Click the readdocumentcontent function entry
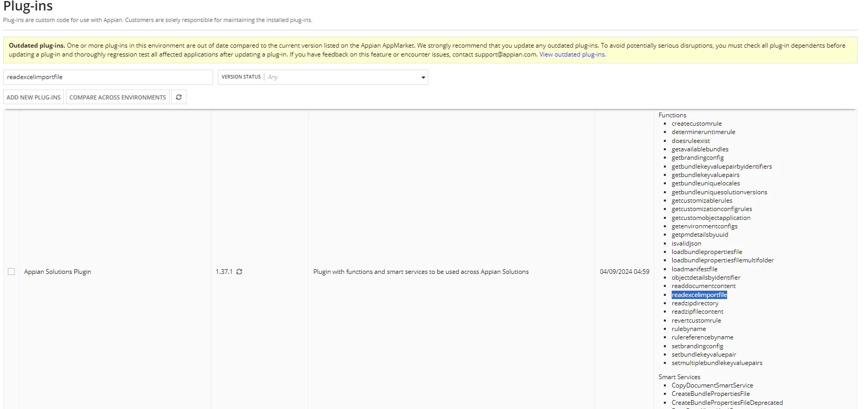The height and width of the screenshot is (409, 868). click(x=704, y=286)
